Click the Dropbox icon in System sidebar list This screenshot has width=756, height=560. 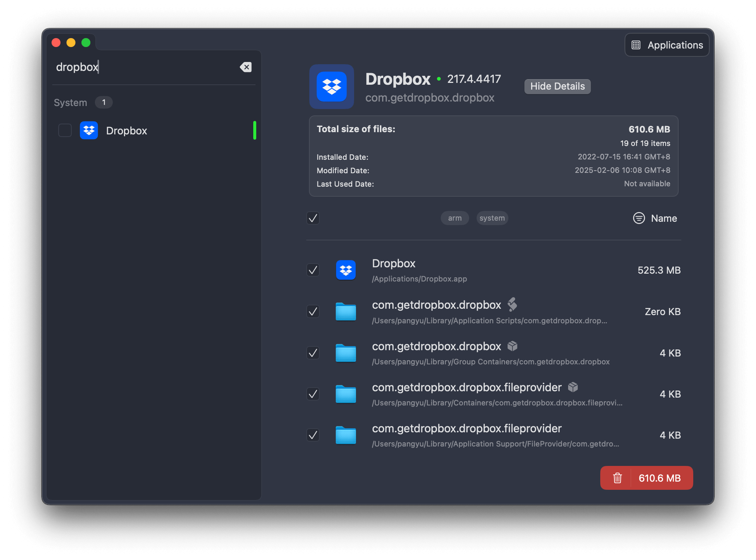click(89, 130)
